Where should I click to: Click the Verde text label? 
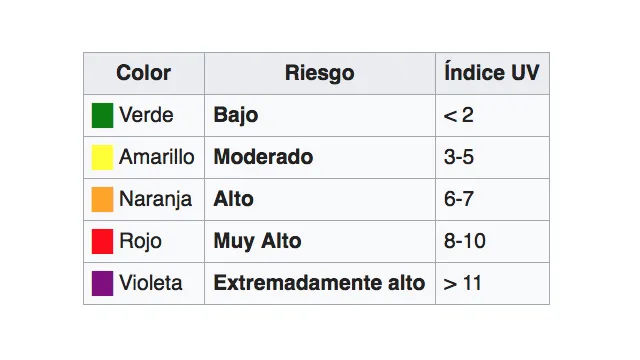tap(146, 115)
